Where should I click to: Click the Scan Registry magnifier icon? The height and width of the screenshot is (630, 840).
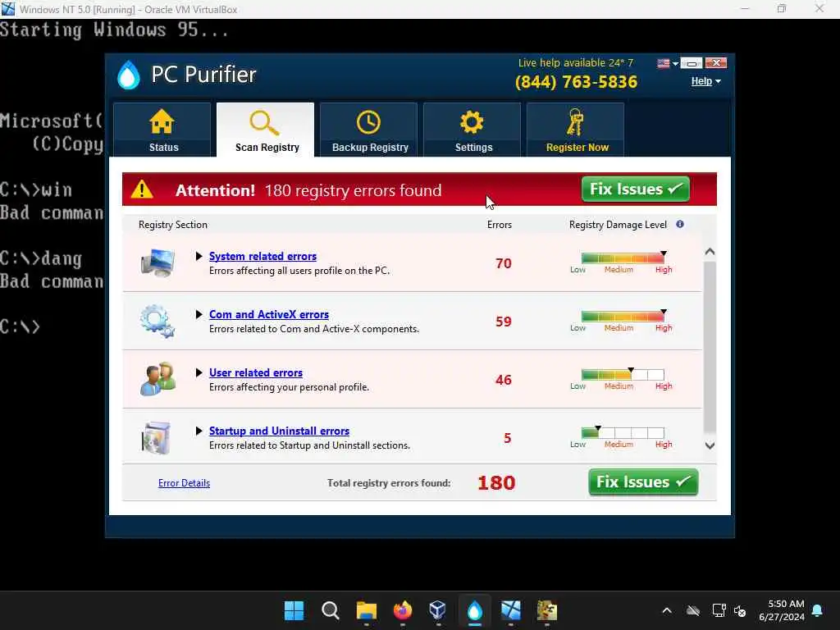[265, 123]
